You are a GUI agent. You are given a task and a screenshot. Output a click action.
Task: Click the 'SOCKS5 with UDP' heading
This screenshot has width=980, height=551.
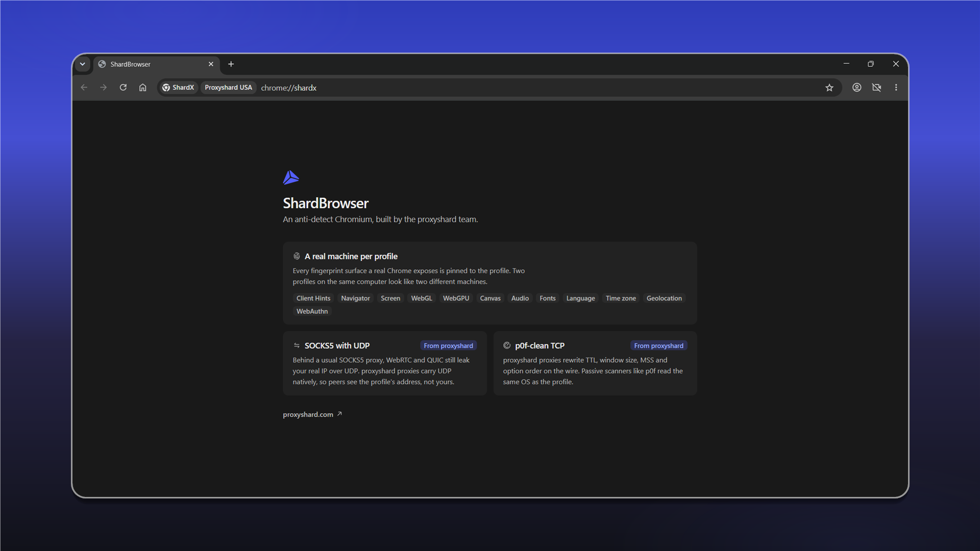337,346
